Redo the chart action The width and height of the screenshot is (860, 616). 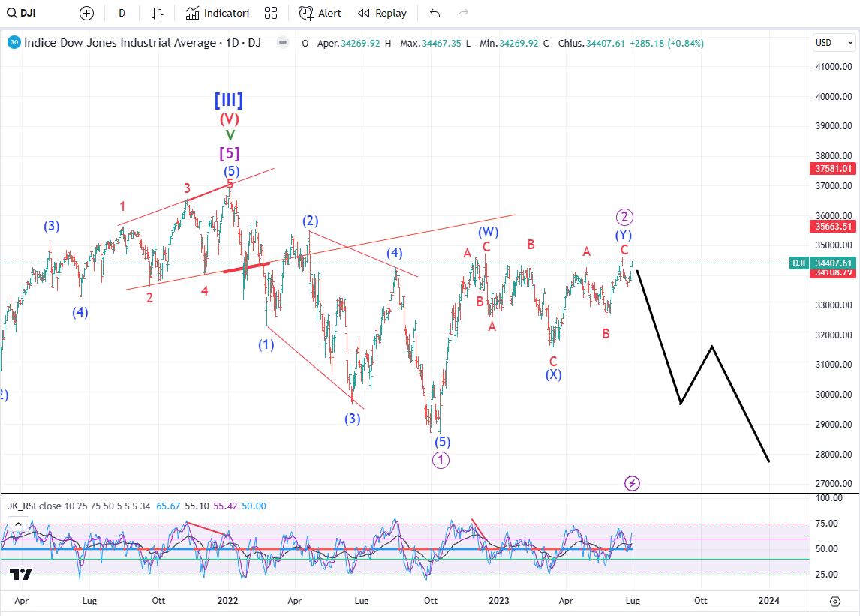(x=464, y=13)
